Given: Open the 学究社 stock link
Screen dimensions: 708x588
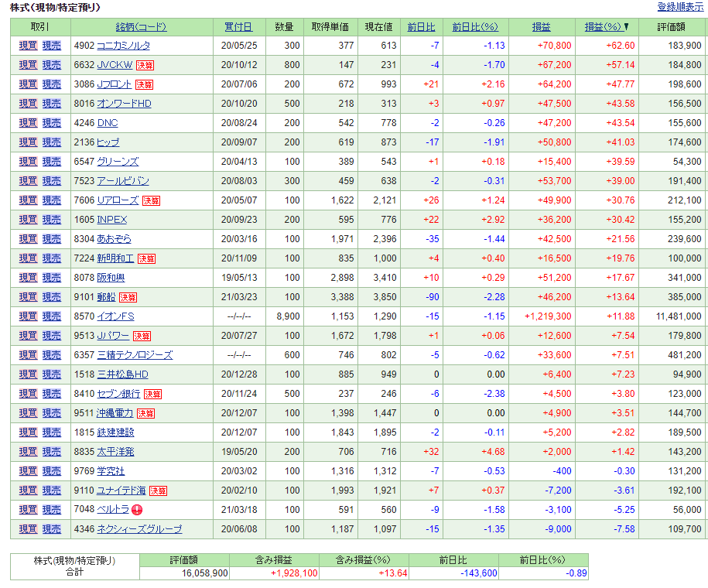Looking at the screenshot, I should 111,471.
